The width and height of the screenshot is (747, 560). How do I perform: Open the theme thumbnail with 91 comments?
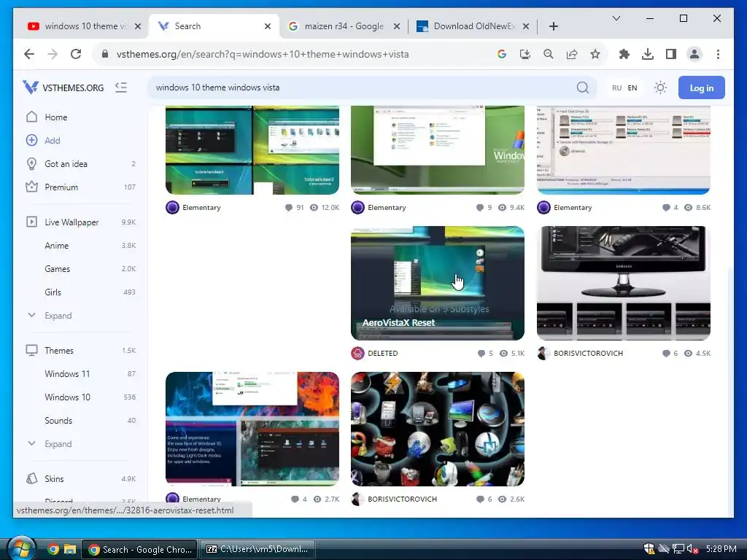click(252, 150)
